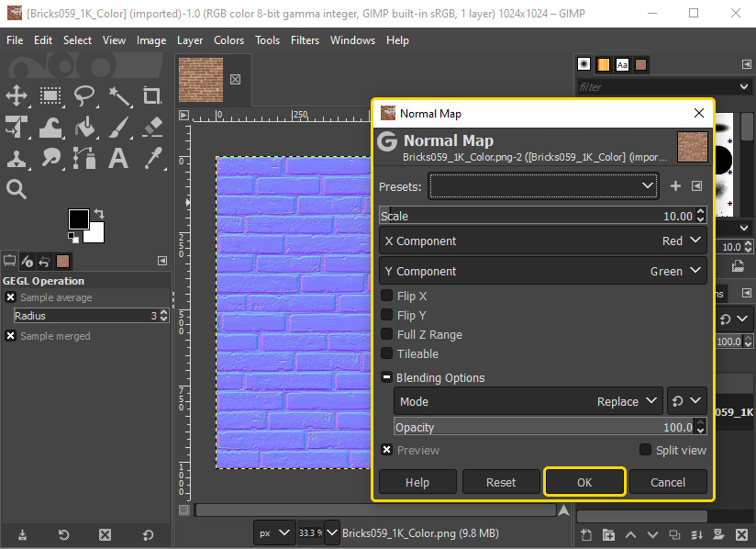Delete the layer icon in the Layers panel

coord(742,534)
